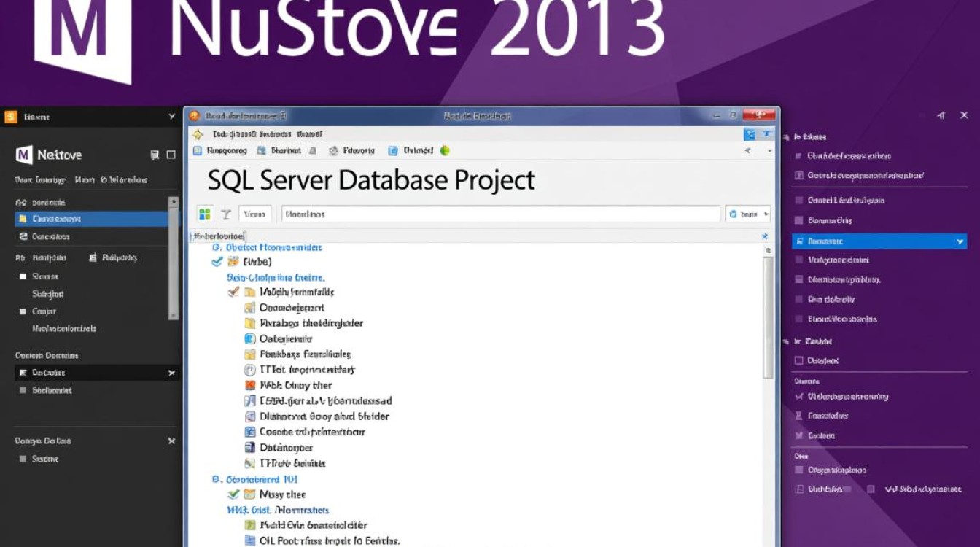Toggle the blue checkmark beside first tree folder
980x547 pixels.
[217, 261]
